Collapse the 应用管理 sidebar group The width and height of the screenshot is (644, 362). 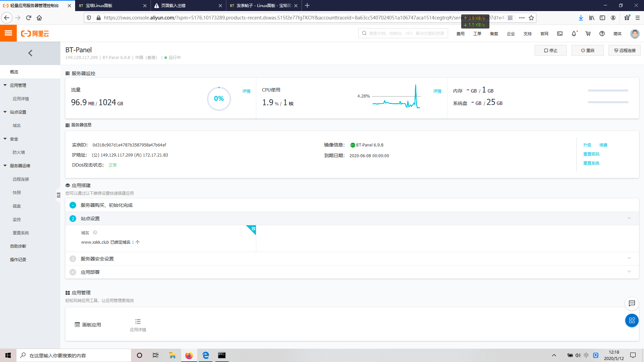(5, 85)
